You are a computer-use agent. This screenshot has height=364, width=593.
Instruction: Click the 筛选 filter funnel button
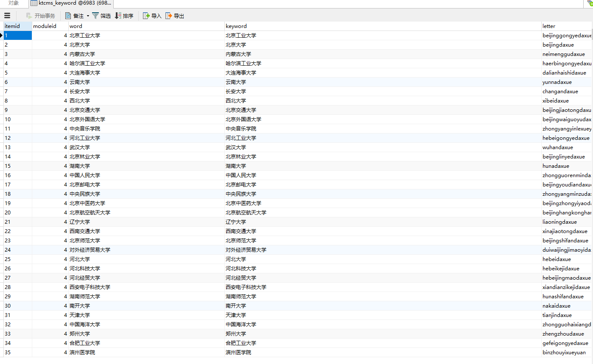[101, 16]
